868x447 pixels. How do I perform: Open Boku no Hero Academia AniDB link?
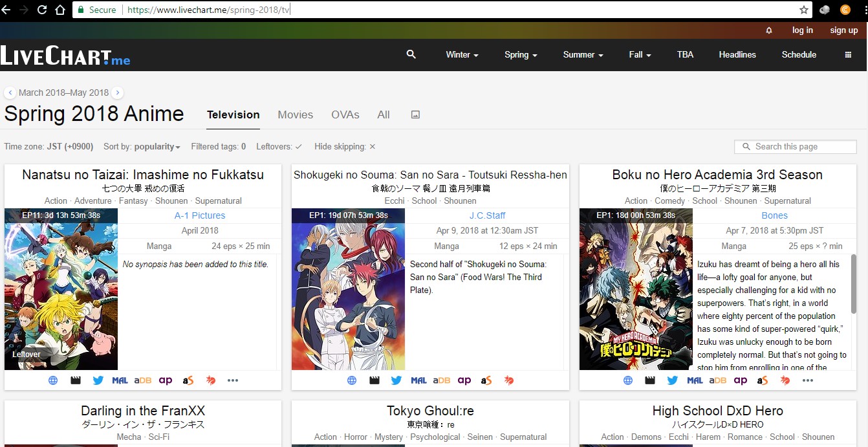click(x=717, y=380)
